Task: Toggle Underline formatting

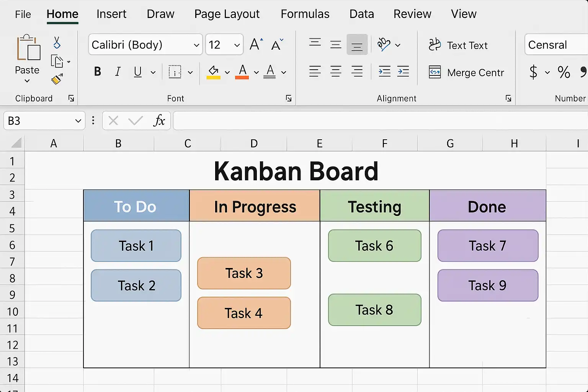Action: click(x=138, y=72)
